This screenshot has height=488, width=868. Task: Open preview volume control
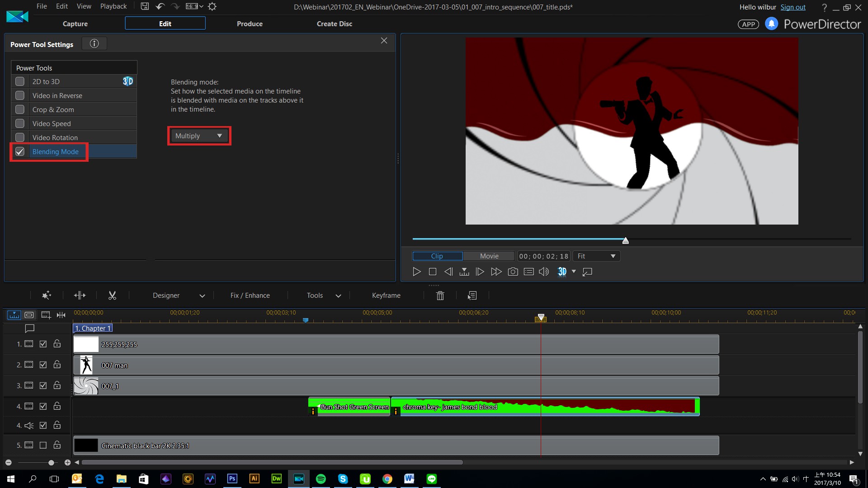[x=544, y=272]
